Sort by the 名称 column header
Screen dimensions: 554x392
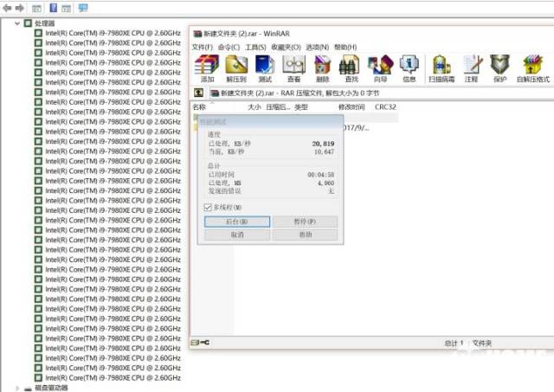click(199, 107)
